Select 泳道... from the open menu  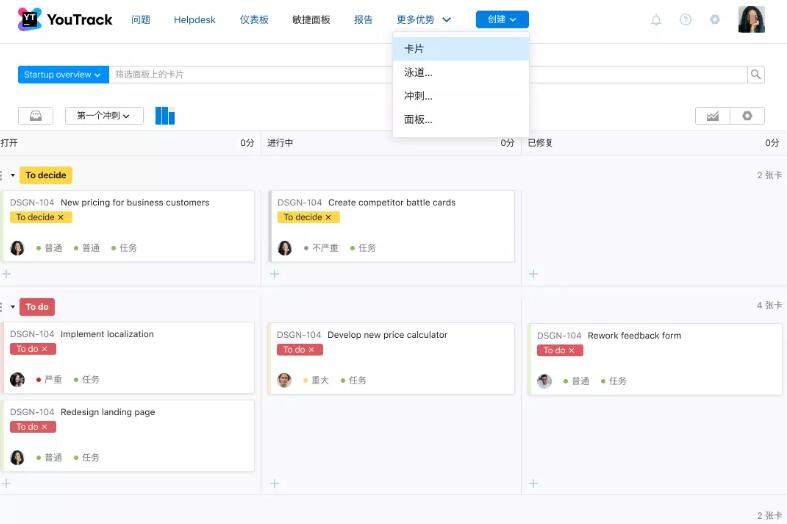coord(418,72)
